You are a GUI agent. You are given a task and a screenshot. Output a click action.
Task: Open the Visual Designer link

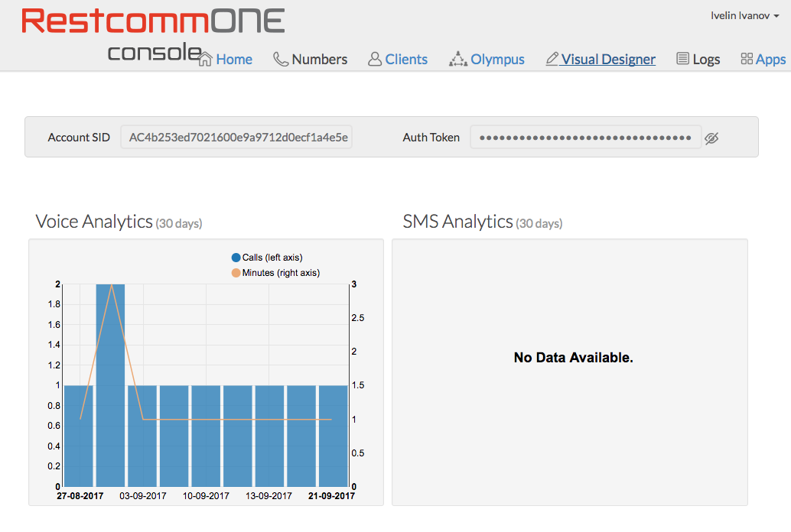click(608, 60)
